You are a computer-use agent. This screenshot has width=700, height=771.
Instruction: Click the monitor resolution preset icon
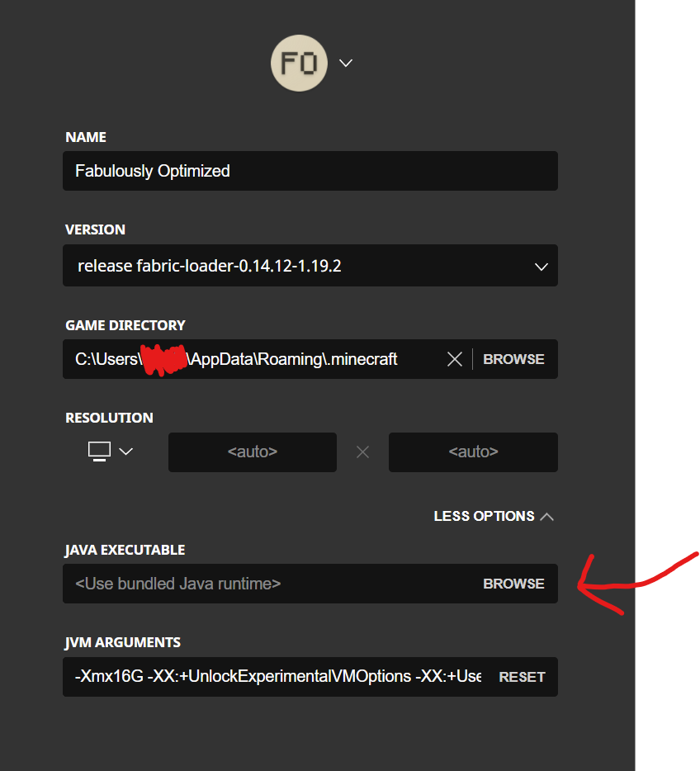tap(99, 452)
